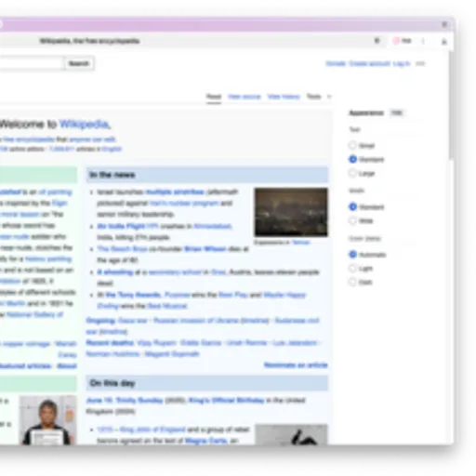Expand the Tools dropdown menu
The width and height of the screenshot is (476, 476).
point(319,97)
